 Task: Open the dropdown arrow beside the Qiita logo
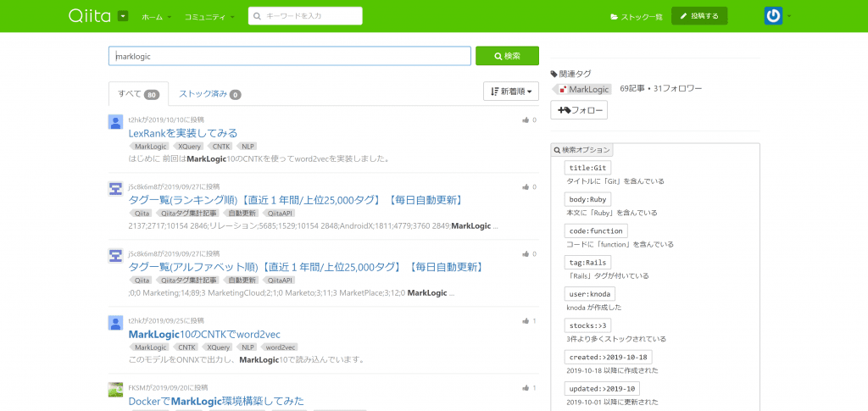[x=123, y=16]
